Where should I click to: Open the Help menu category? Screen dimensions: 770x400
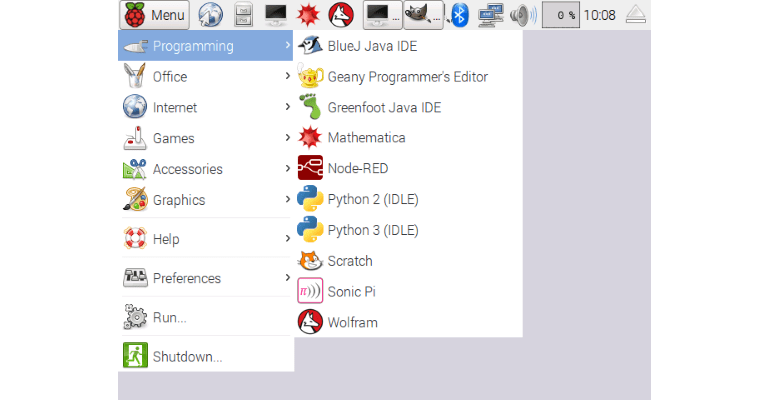(205, 239)
